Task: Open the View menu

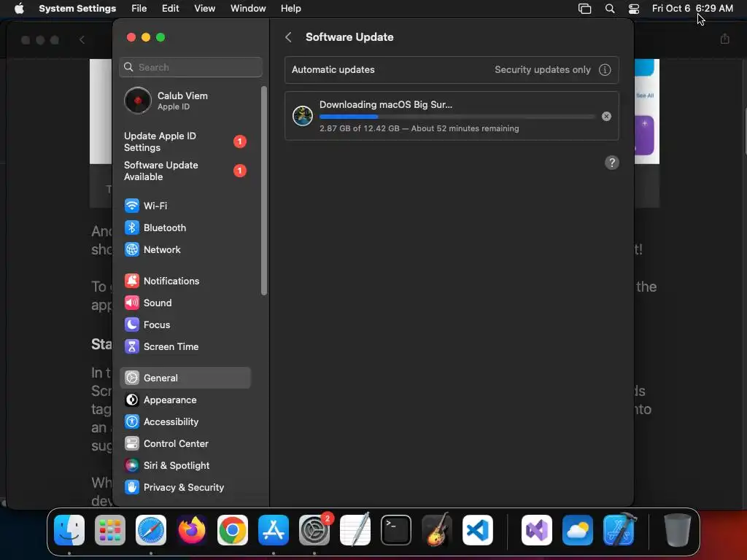Action: click(x=204, y=9)
